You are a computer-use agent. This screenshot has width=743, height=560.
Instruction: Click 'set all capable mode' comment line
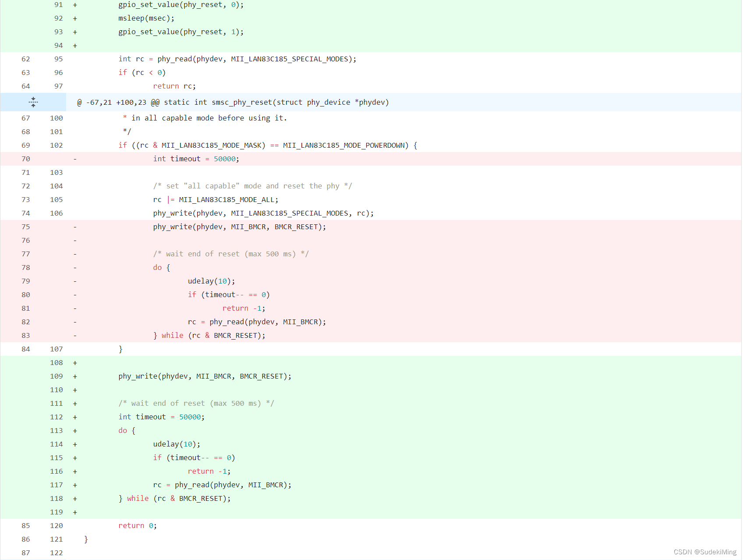point(253,186)
